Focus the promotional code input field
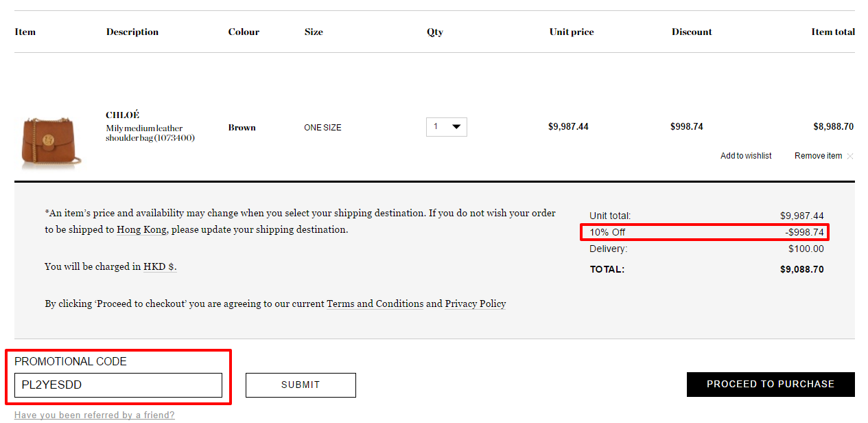868x423 pixels. [x=118, y=385]
